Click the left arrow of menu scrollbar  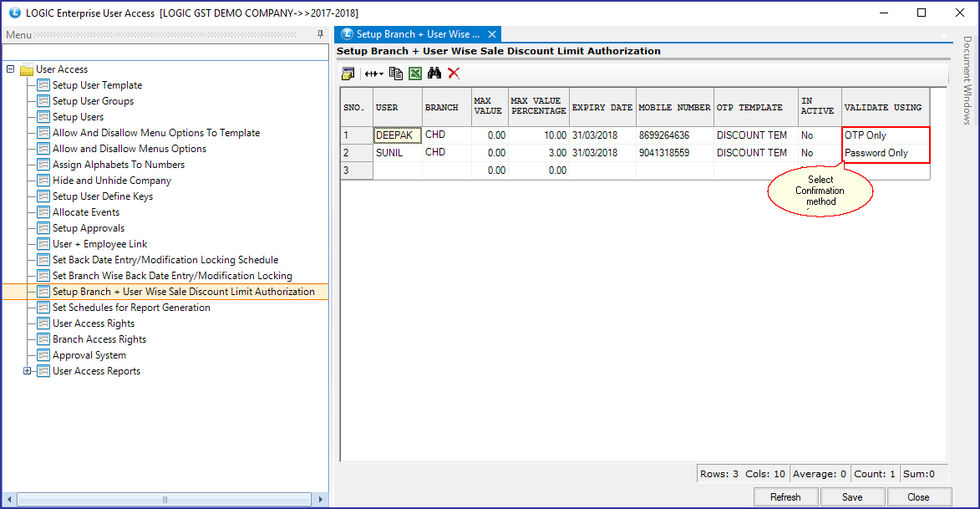pyautogui.click(x=9, y=500)
